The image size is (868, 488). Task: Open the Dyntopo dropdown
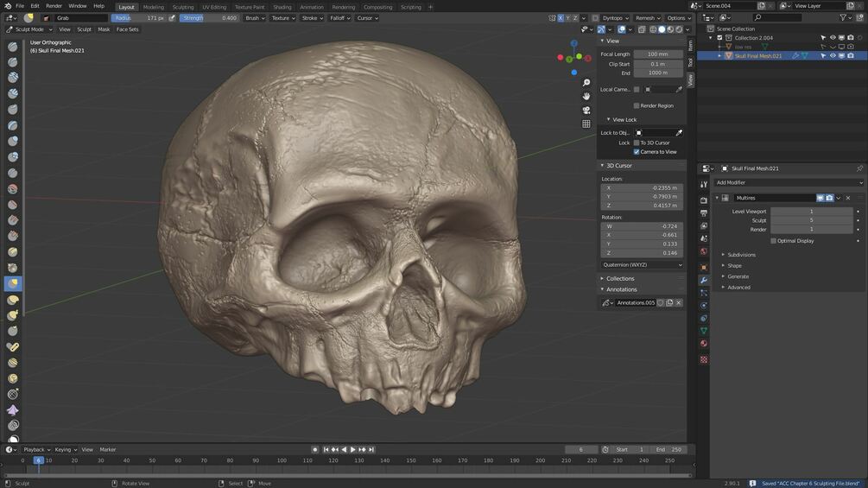coord(616,17)
